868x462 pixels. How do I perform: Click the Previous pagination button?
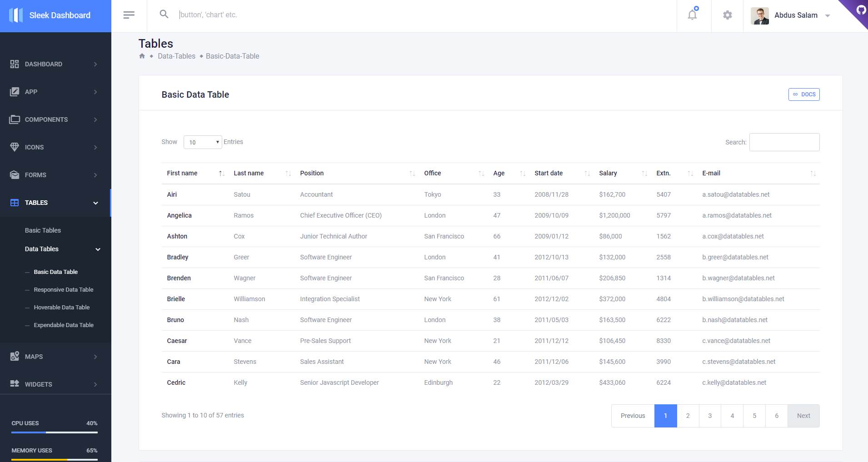633,416
